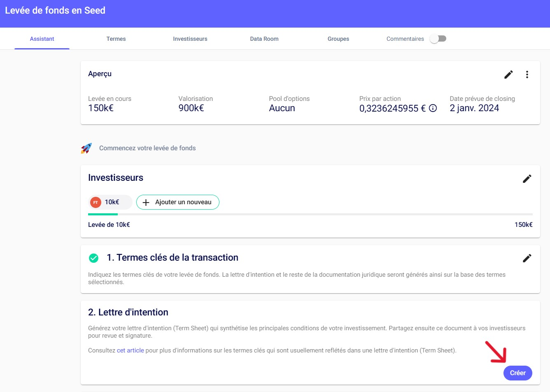The height and width of the screenshot is (392, 550).
Task: Click pencil icon for Termes clés de la transaction
Action: tap(527, 258)
